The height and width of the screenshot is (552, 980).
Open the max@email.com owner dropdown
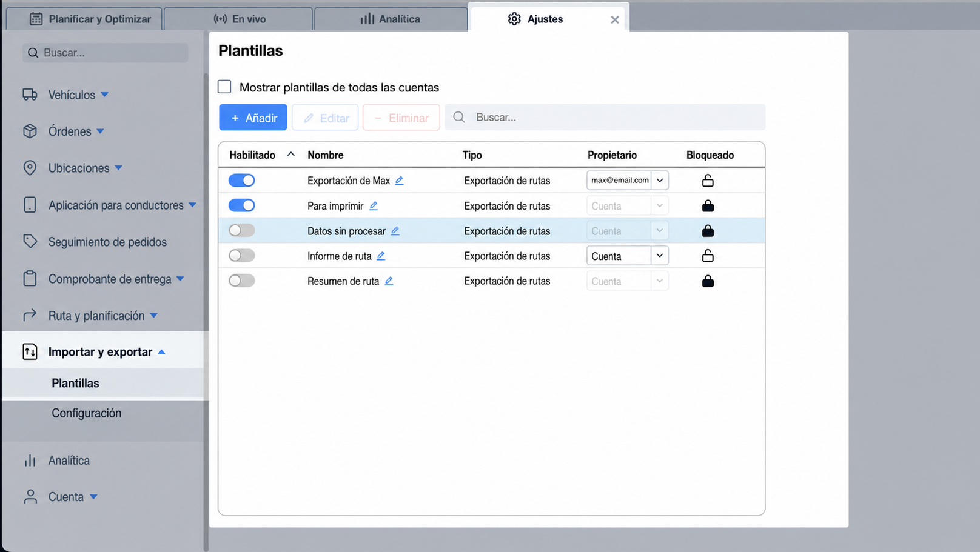(x=660, y=180)
